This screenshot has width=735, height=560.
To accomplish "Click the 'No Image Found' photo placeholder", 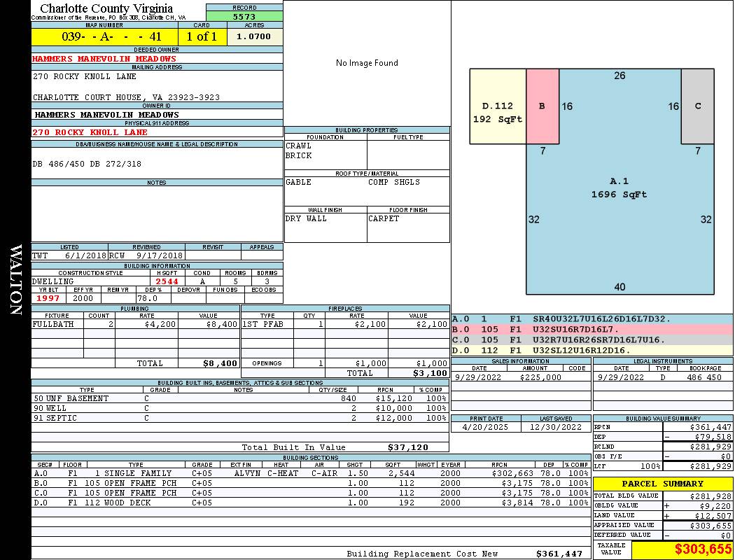I will 367,63.
